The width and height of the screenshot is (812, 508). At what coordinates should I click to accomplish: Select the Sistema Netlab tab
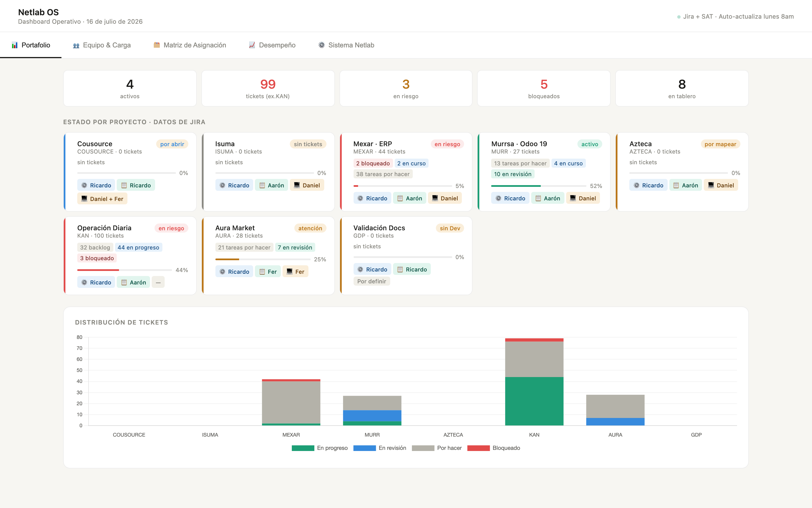tap(346, 45)
